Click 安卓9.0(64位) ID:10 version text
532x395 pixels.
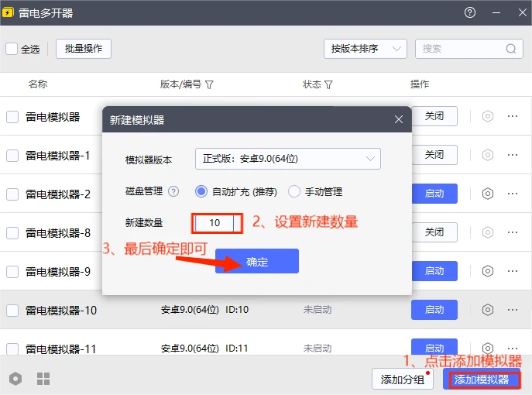click(204, 310)
